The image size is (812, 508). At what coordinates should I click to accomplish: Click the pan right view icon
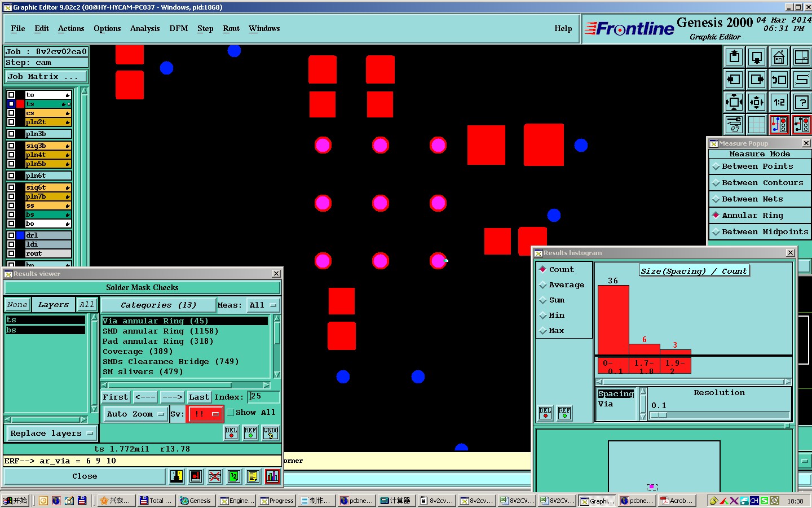tap(757, 80)
